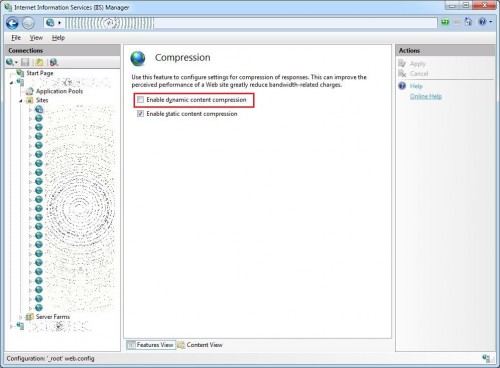Click inside the address bar field
The width and height of the screenshot is (500, 368).
(x=240, y=23)
